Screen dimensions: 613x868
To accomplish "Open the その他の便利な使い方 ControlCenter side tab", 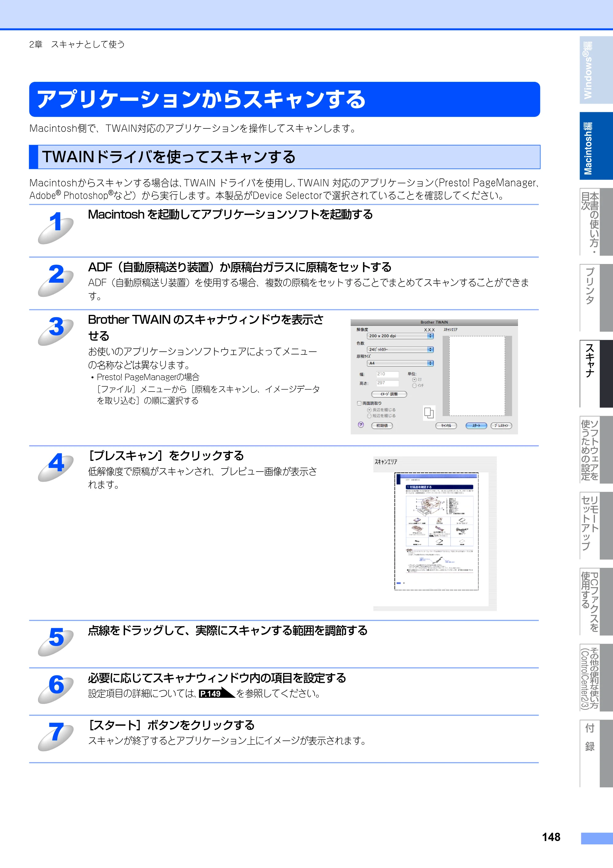I will (x=596, y=678).
